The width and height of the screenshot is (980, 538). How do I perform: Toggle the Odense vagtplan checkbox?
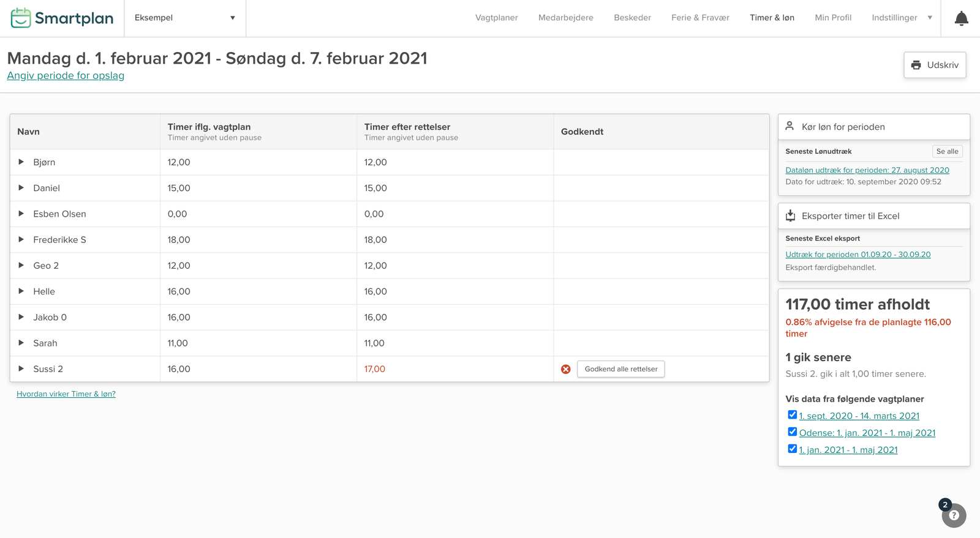pos(792,432)
